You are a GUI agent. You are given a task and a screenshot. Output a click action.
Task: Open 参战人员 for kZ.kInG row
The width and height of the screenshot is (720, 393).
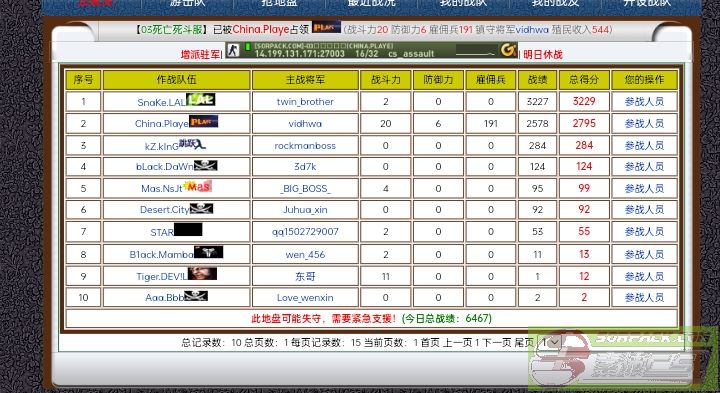click(x=644, y=146)
